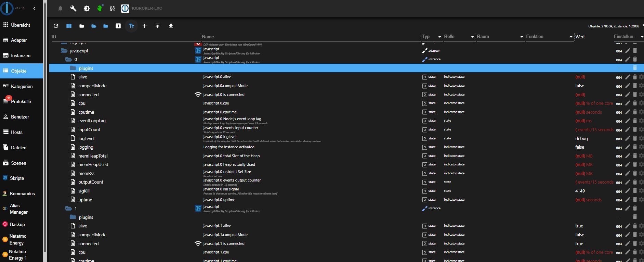Select the sigKill tree row
Viewport: 644px width, 262px height.
pos(346,191)
